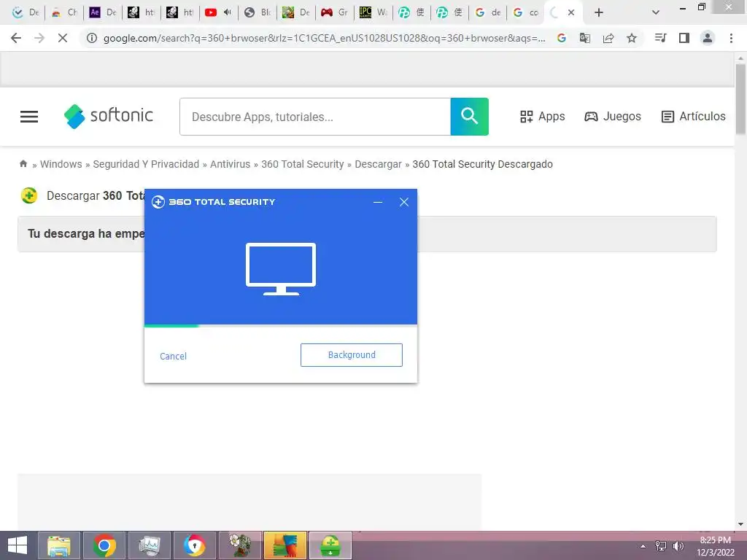Image resolution: width=747 pixels, height=560 pixels.
Task: Close the 360 Total Security installer
Action: coord(404,202)
